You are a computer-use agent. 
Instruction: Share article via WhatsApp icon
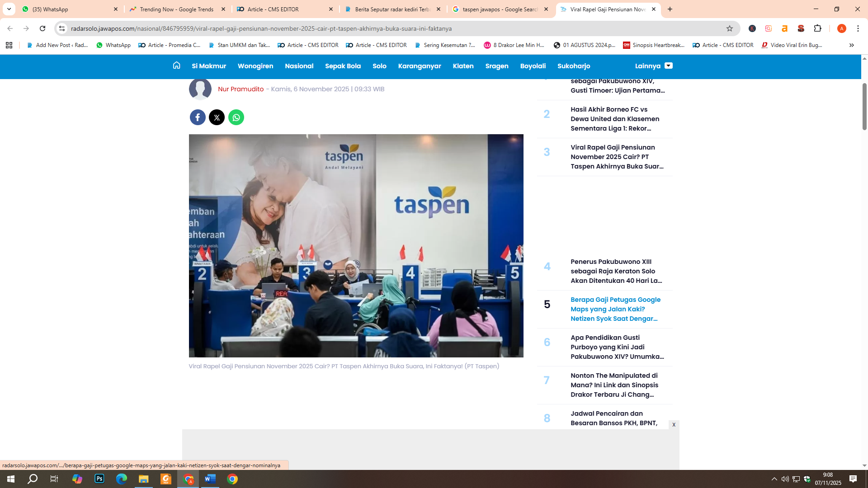(236, 117)
